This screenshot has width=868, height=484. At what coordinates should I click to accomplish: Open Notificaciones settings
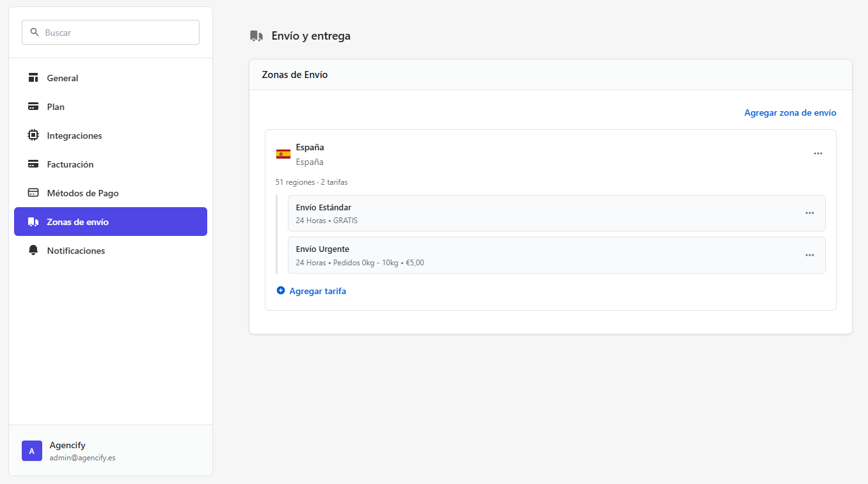(x=111, y=251)
